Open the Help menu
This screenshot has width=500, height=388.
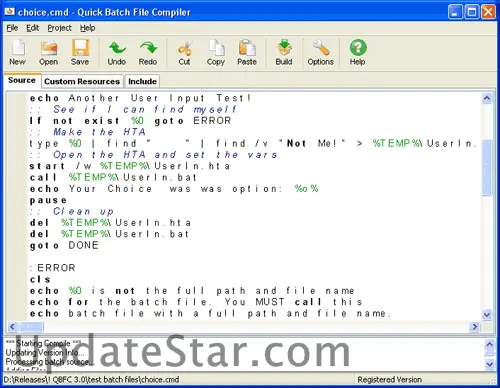(x=87, y=28)
